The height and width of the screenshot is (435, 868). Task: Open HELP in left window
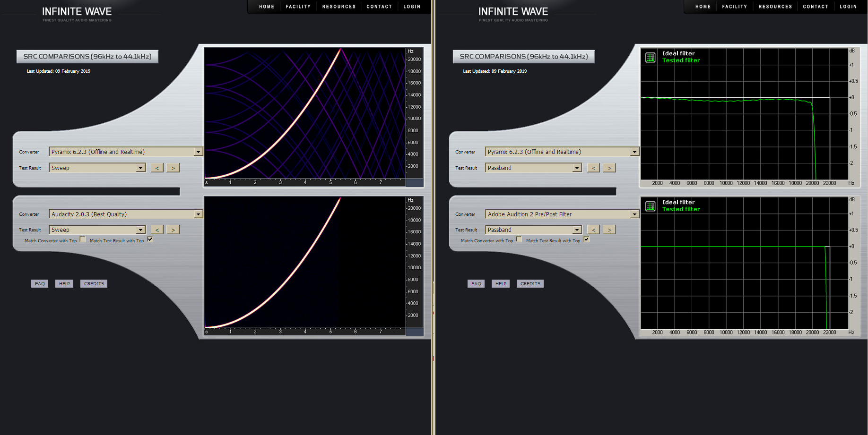pos(64,283)
